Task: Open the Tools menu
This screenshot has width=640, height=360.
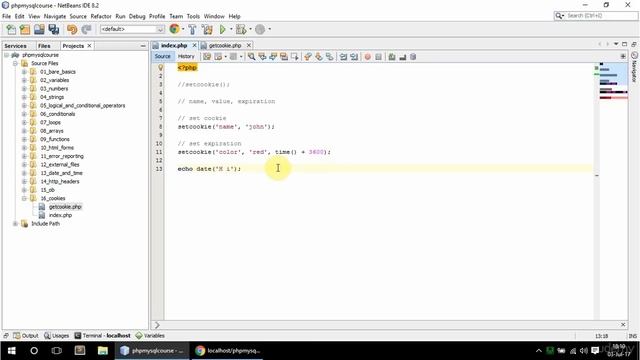Action: point(193,16)
